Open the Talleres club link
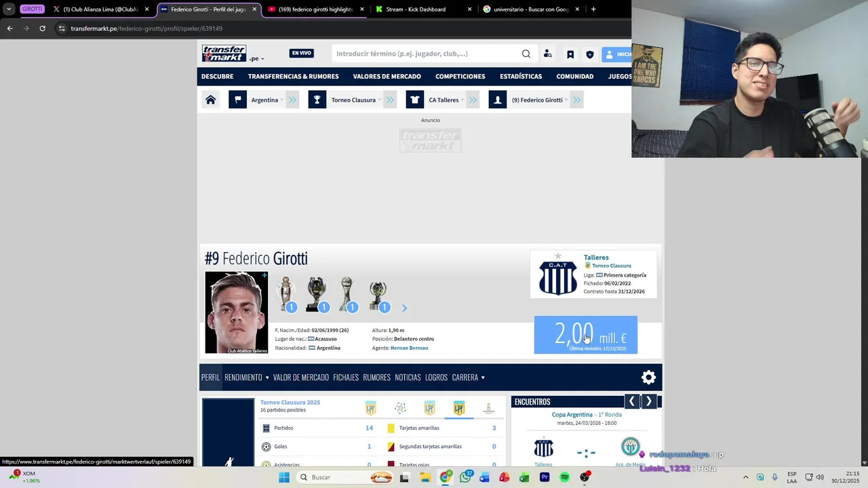 [x=596, y=258]
